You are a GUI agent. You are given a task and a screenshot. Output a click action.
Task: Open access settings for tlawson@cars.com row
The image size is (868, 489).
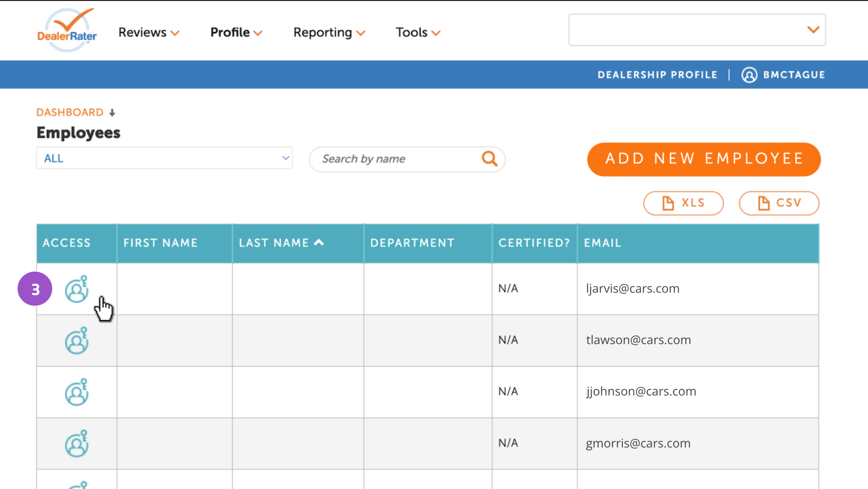point(77,341)
